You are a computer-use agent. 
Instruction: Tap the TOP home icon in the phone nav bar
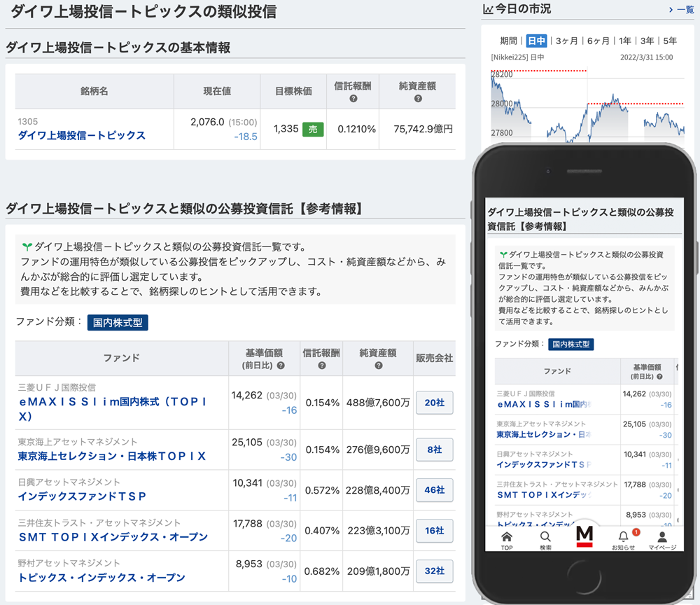tap(507, 536)
